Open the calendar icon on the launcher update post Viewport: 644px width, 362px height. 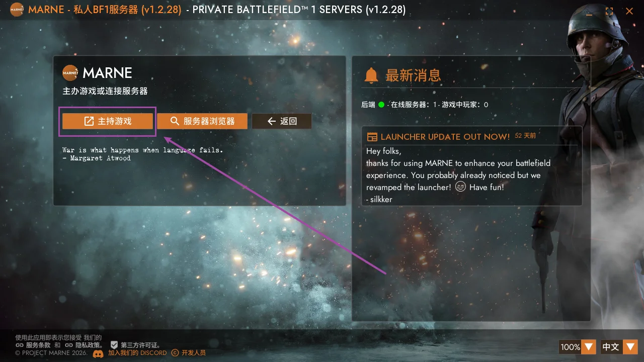click(372, 137)
